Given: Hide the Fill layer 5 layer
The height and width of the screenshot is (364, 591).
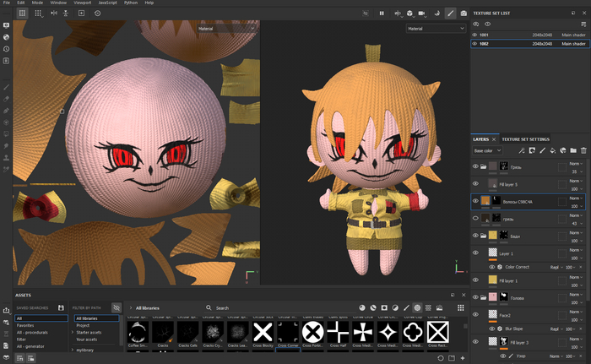Looking at the screenshot, I should coord(475,184).
